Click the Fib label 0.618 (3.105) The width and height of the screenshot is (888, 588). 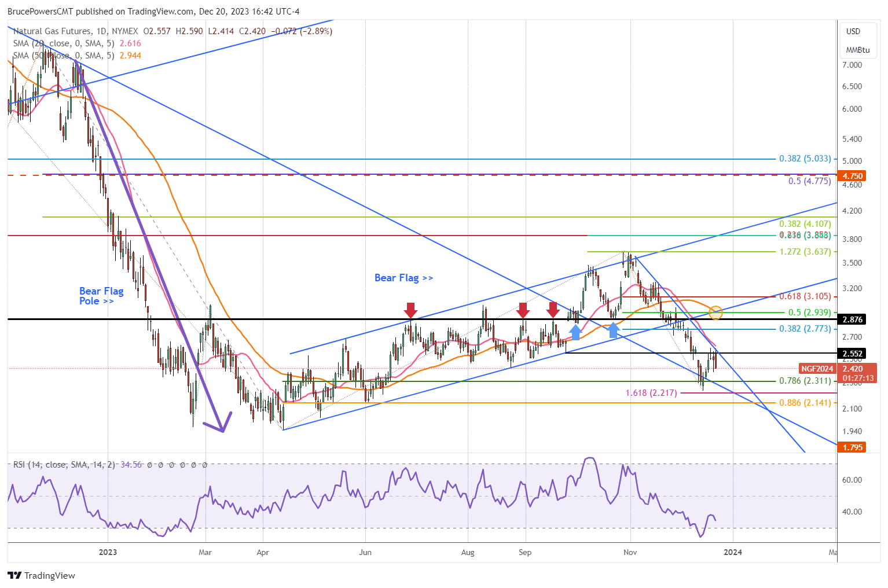(805, 296)
